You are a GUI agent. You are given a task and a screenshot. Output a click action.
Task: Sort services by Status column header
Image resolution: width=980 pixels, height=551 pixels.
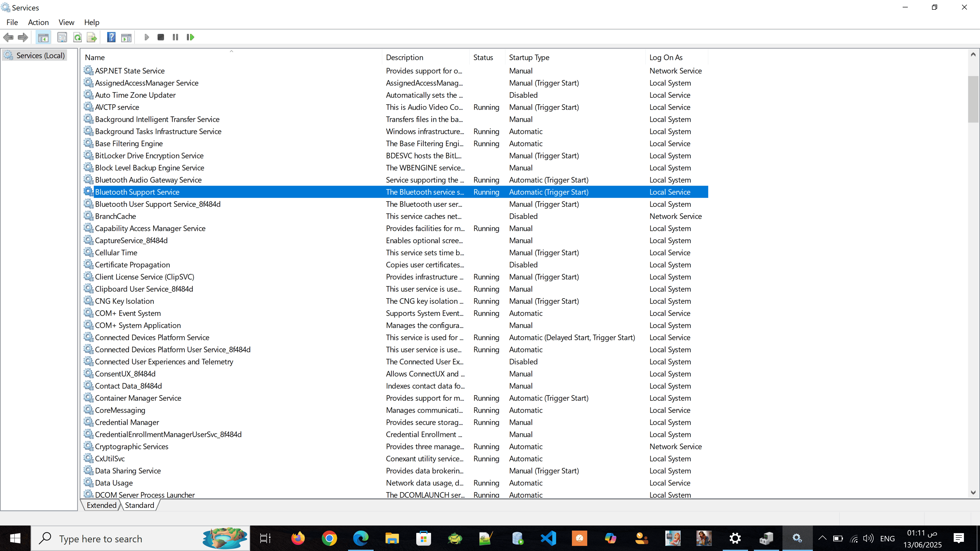tap(483, 57)
